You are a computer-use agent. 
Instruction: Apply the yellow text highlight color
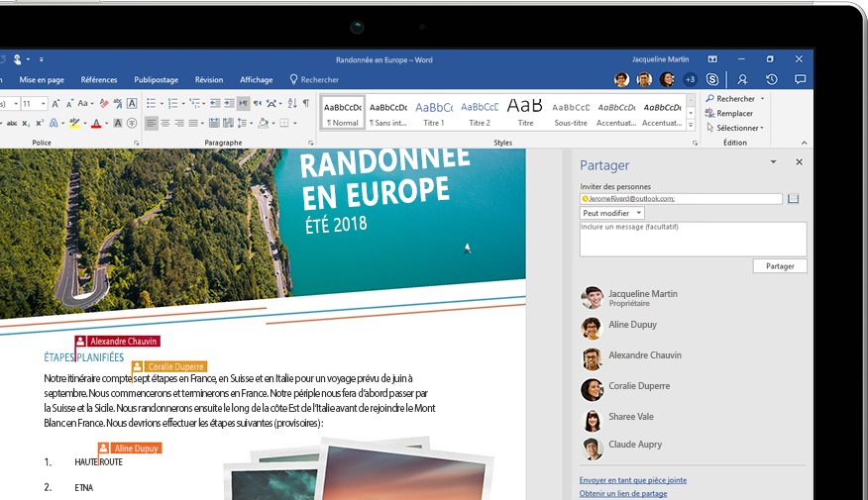74,124
